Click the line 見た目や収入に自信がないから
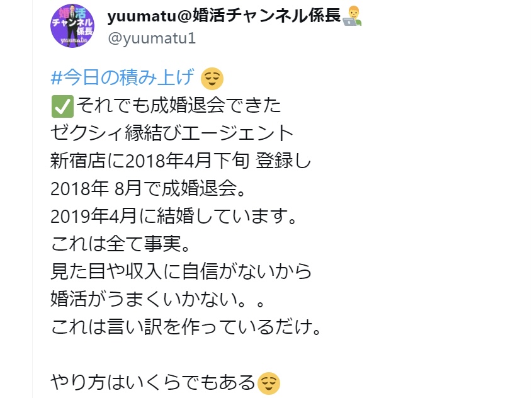 pos(181,272)
